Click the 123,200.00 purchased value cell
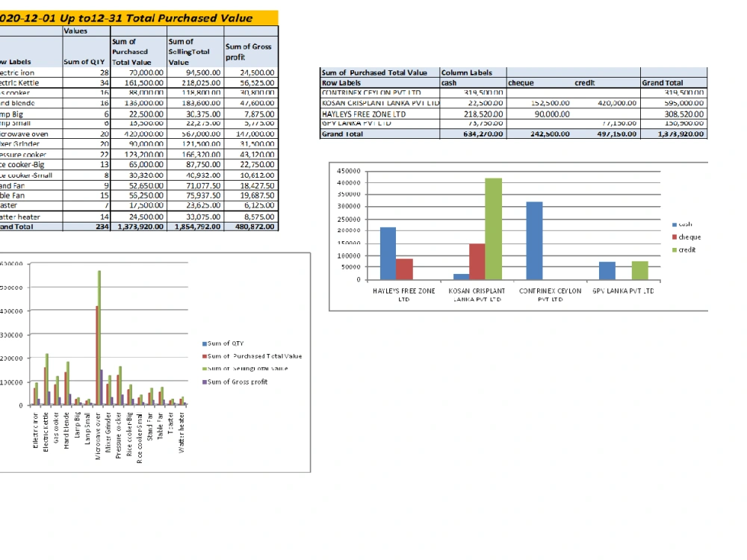This screenshot has width=747, height=560. (x=139, y=155)
